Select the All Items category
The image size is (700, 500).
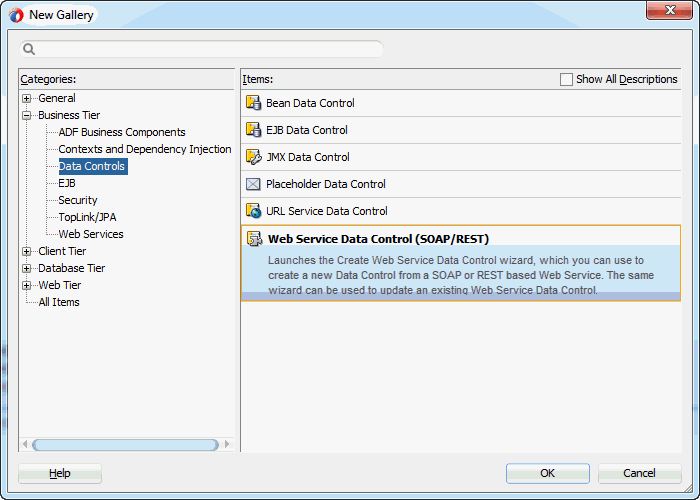(x=59, y=302)
